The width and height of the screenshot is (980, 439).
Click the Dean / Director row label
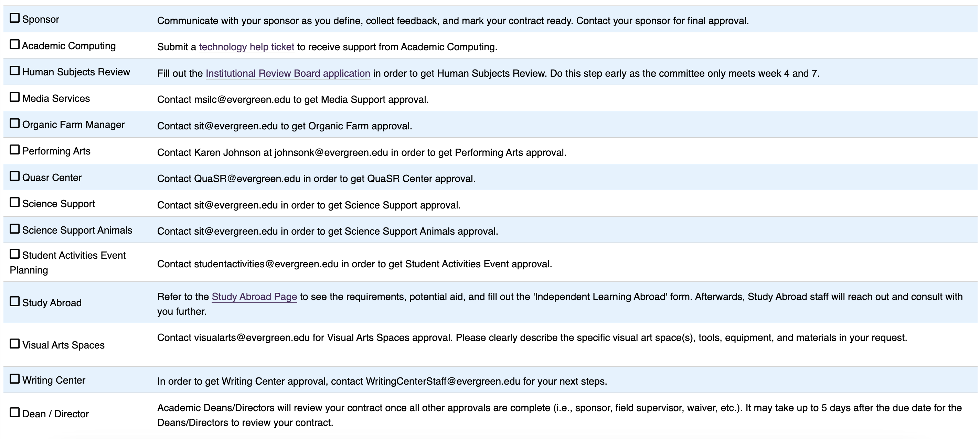point(55,414)
